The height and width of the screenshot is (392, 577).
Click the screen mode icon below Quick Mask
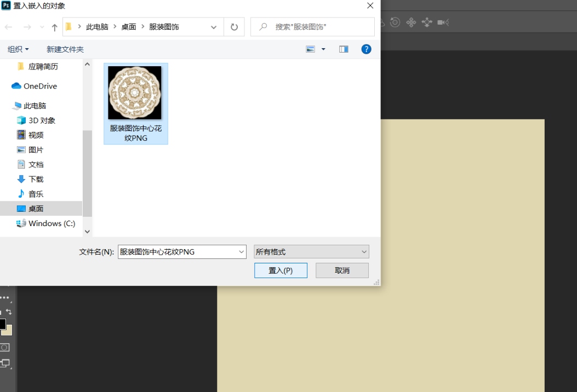(x=5, y=363)
